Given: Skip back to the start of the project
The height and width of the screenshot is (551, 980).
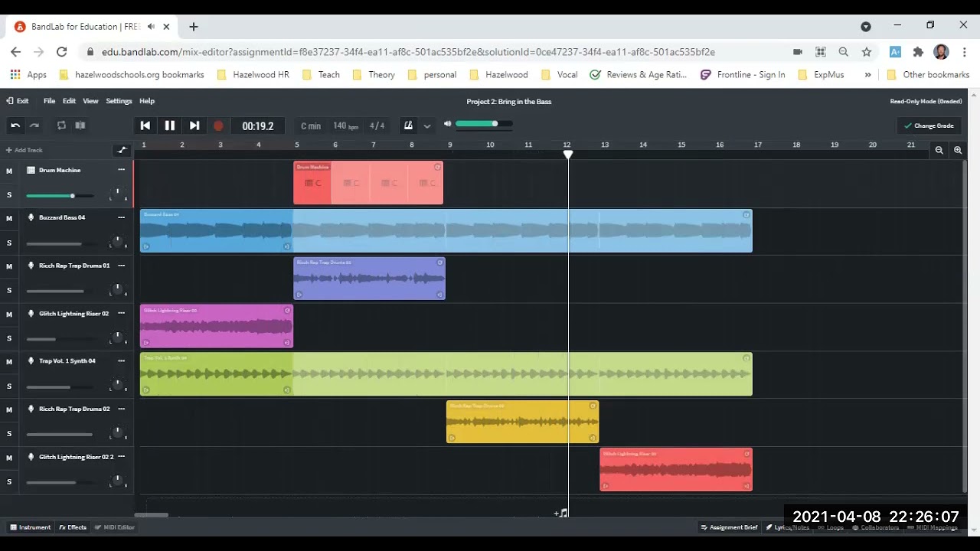Looking at the screenshot, I should pyautogui.click(x=145, y=126).
